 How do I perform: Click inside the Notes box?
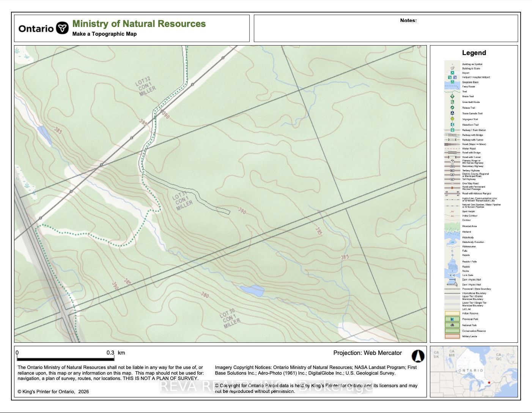386,31
